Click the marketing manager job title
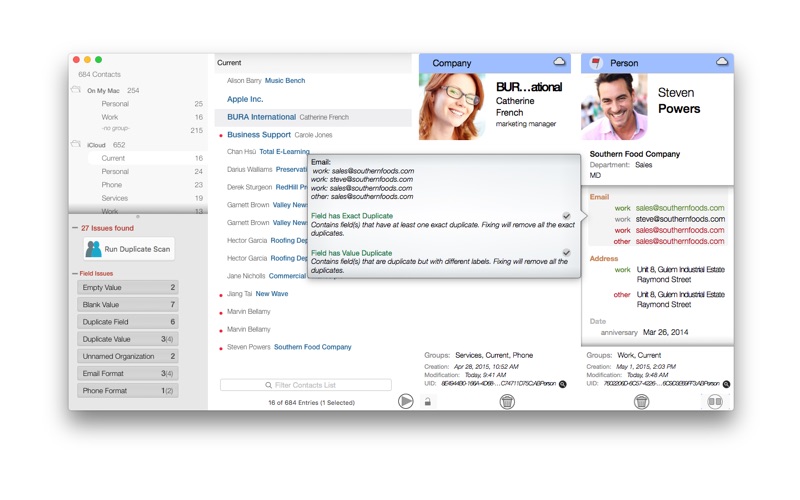The image size is (800, 500). (x=526, y=124)
